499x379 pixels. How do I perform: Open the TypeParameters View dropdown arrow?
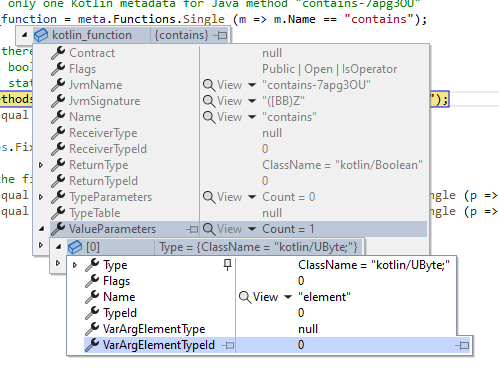pos(252,197)
